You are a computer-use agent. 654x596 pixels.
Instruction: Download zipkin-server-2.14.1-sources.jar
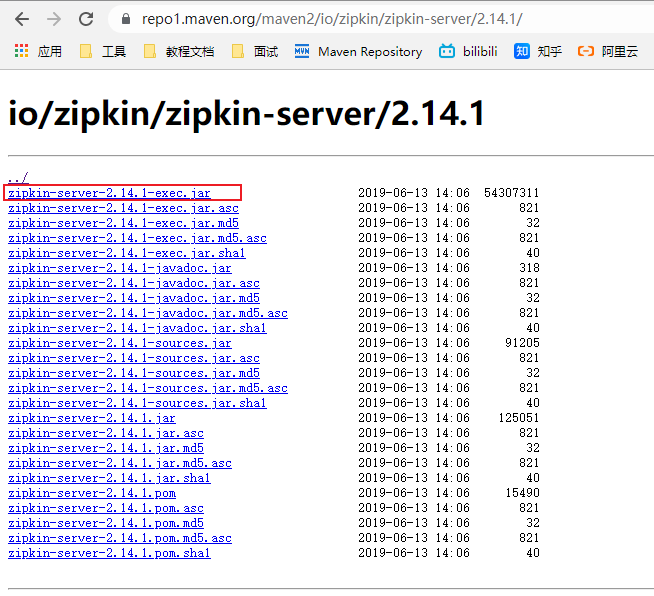(120, 343)
